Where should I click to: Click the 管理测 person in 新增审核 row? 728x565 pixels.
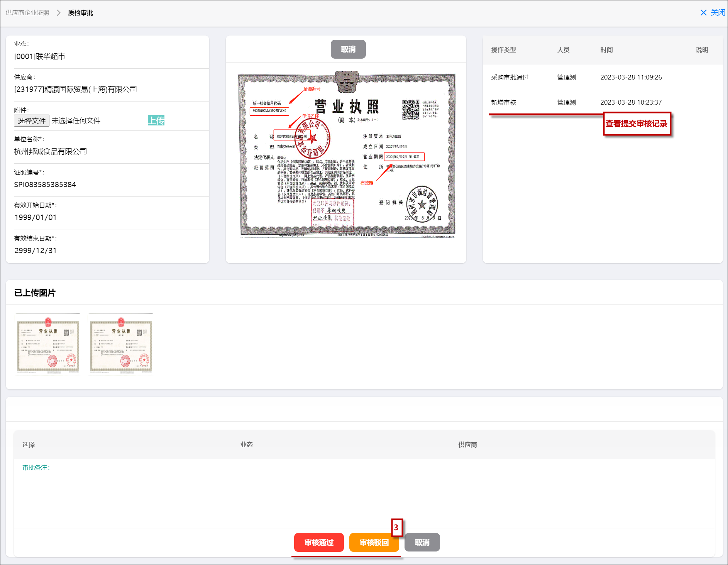566,102
